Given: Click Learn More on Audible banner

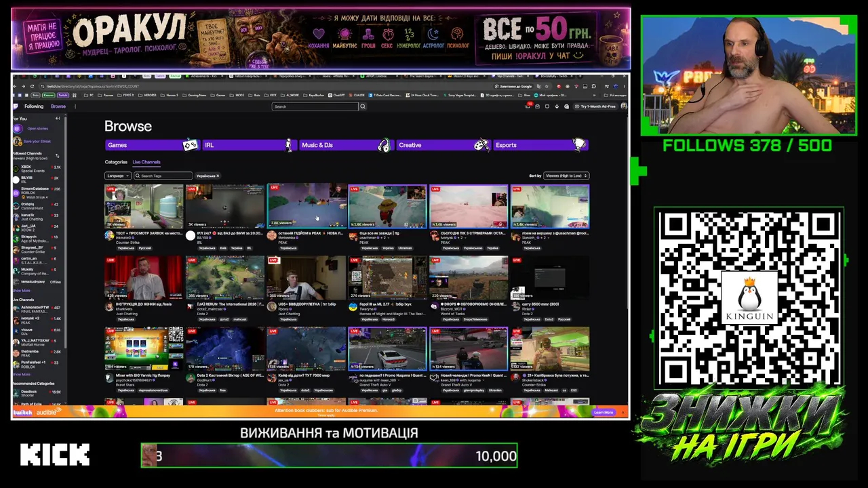Looking at the screenshot, I should click(604, 412).
